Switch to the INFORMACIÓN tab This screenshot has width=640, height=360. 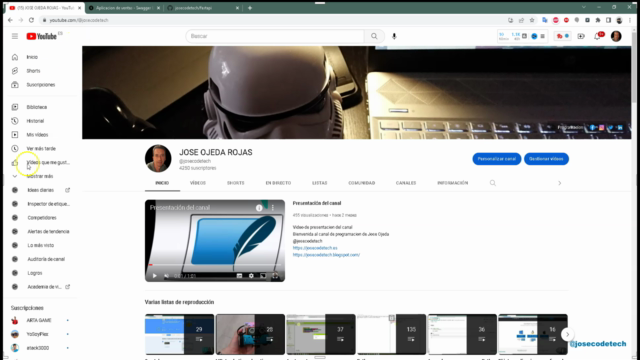click(453, 183)
